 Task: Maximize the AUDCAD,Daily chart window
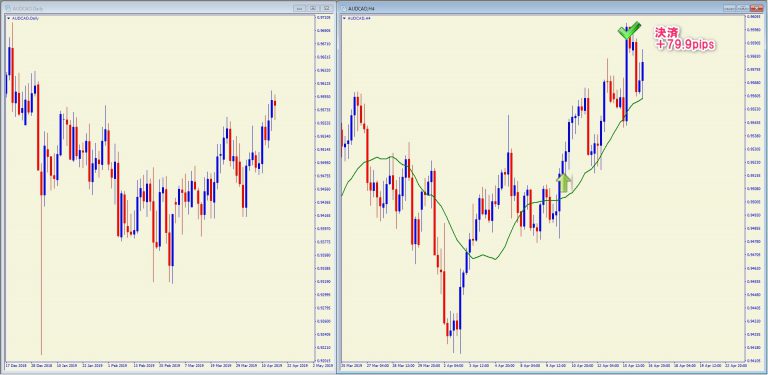click(x=312, y=8)
